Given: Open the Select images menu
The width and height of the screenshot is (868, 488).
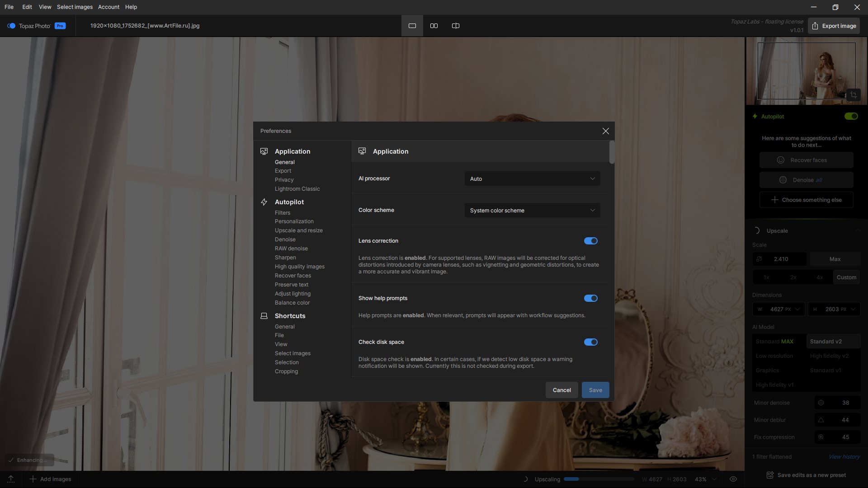Looking at the screenshot, I should tap(75, 7).
